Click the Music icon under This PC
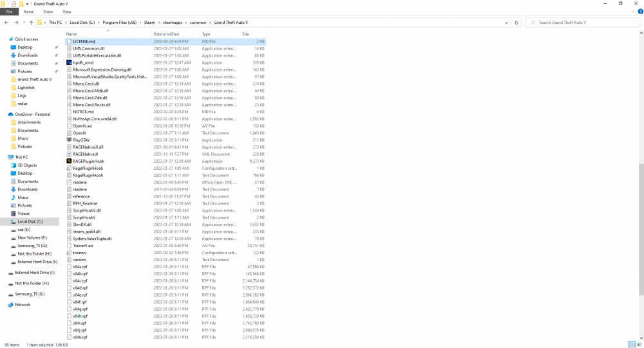644x348 pixels. click(x=14, y=197)
